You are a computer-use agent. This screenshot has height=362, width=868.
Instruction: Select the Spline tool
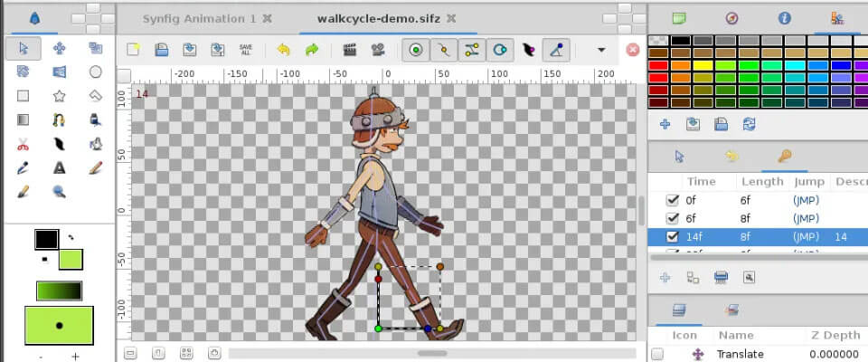pos(60,119)
